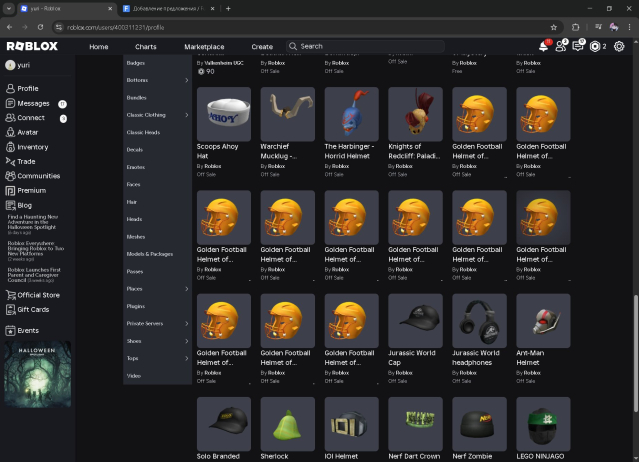Open Gift Cards in the sidebar
Screen dimensions: 639x462
[33, 309]
